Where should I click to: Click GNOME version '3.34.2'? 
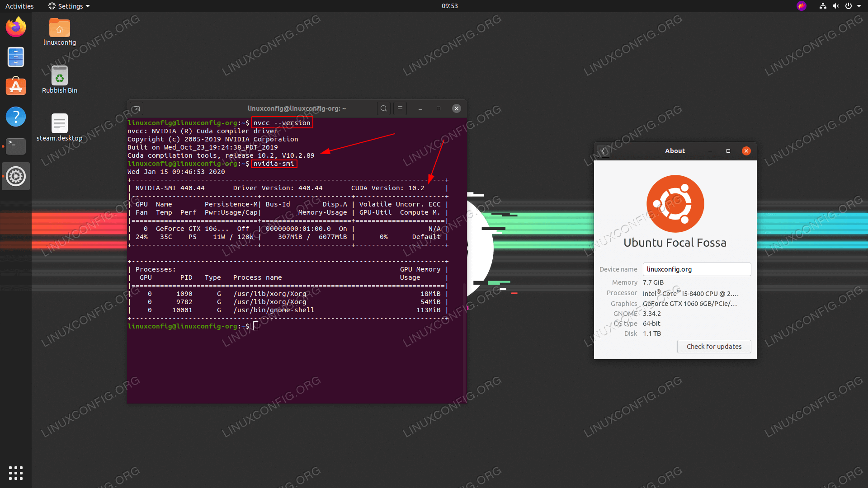pyautogui.click(x=652, y=314)
